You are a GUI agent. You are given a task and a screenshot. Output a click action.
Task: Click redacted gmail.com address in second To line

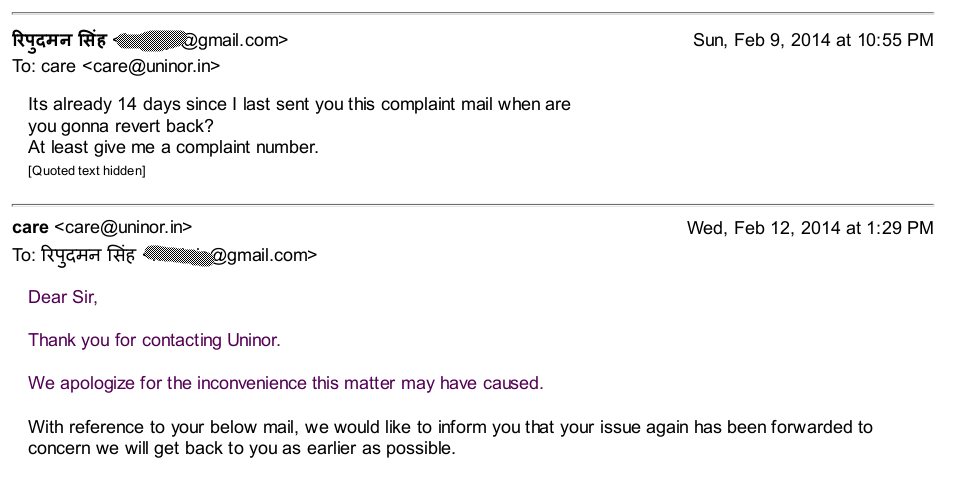(230, 255)
